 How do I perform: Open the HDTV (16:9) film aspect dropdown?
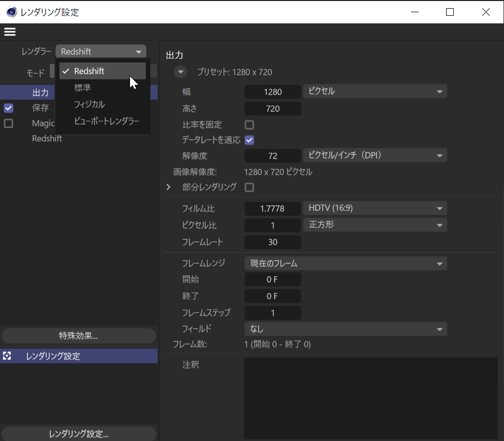pyautogui.click(x=375, y=208)
